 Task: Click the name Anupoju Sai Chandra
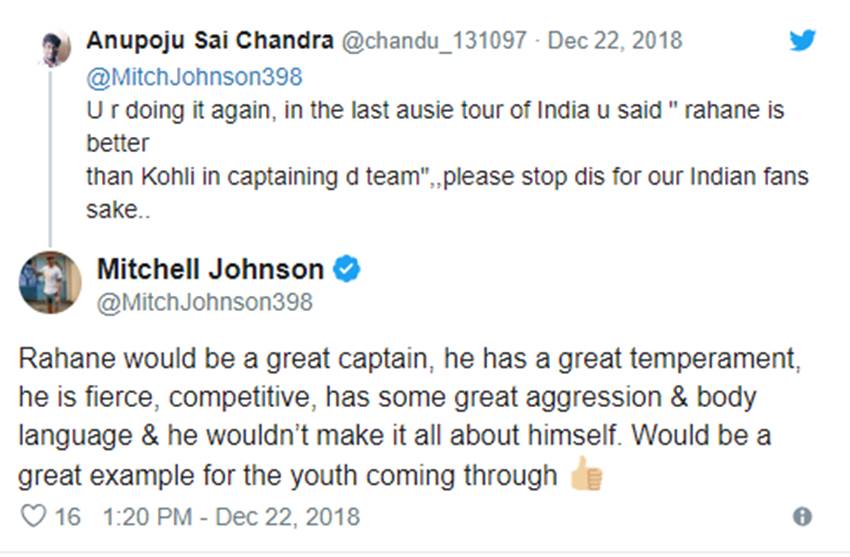point(210,41)
